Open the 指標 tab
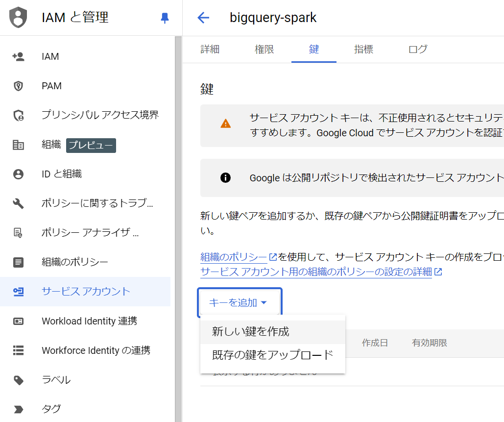 click(363, 49)
